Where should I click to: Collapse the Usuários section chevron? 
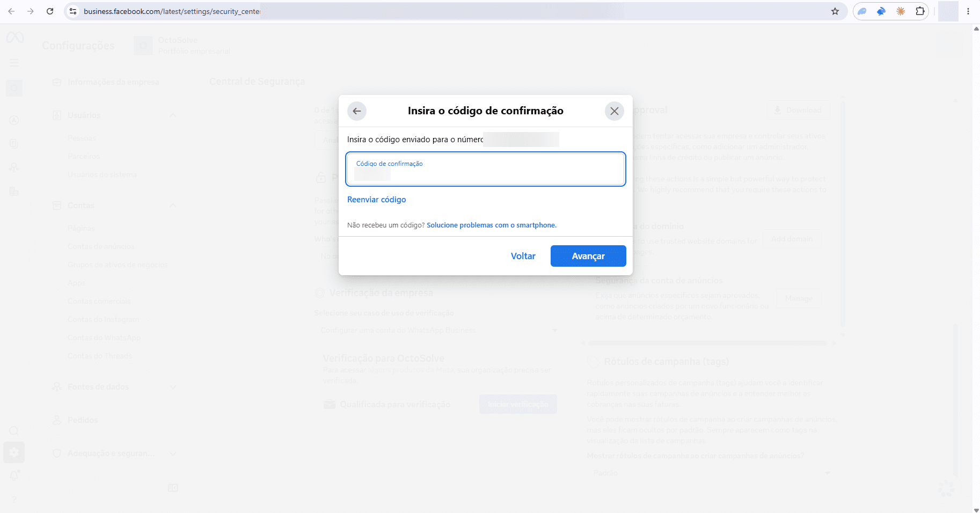pyautogui.click(x=173, y=115)
